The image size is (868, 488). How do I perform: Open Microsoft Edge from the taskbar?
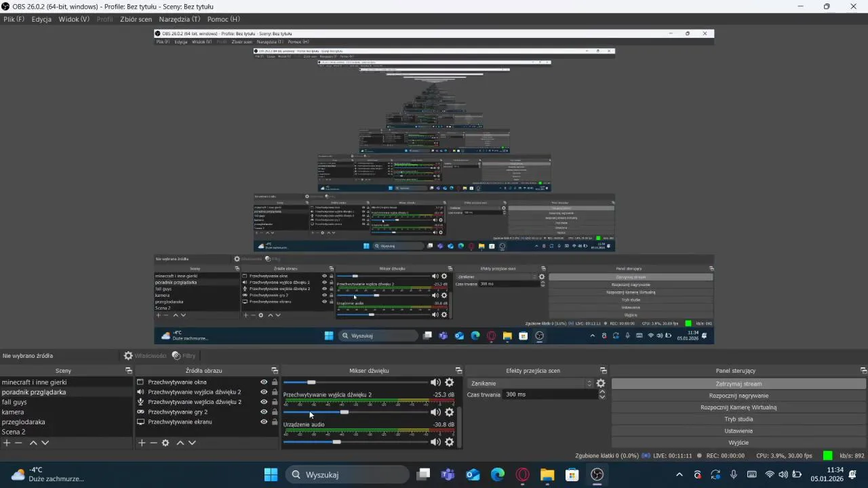[498, 474]
